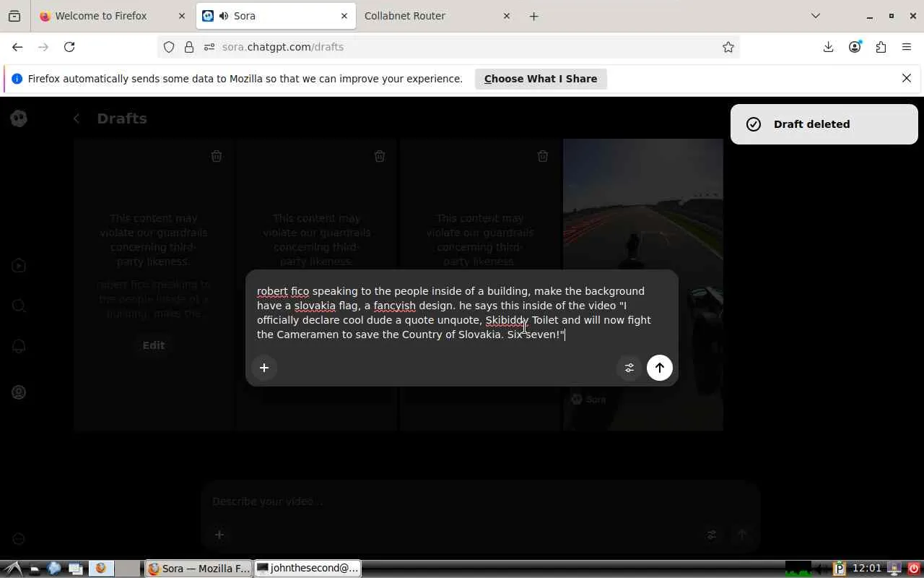The height and width of the screenshot is (578, 924).
Task: Delete the second draft with its trash icon
Action: pyautogui.click(x=380, y=156)
